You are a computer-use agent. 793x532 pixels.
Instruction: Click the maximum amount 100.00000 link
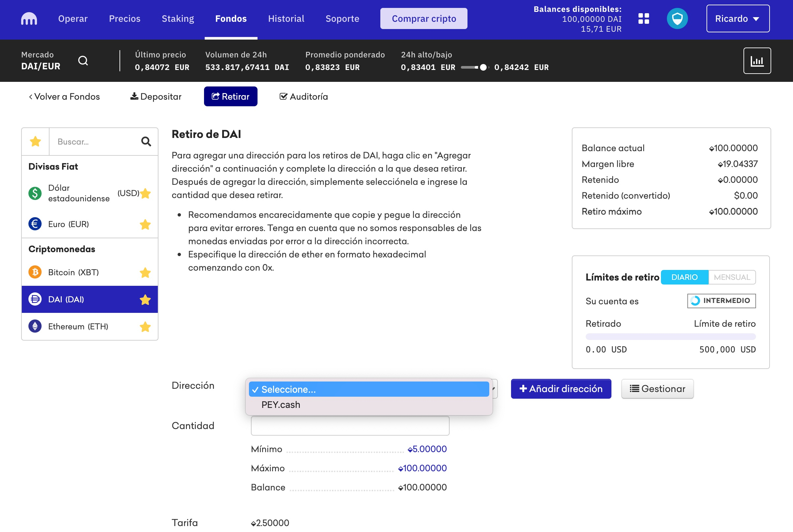pos(422,468)
